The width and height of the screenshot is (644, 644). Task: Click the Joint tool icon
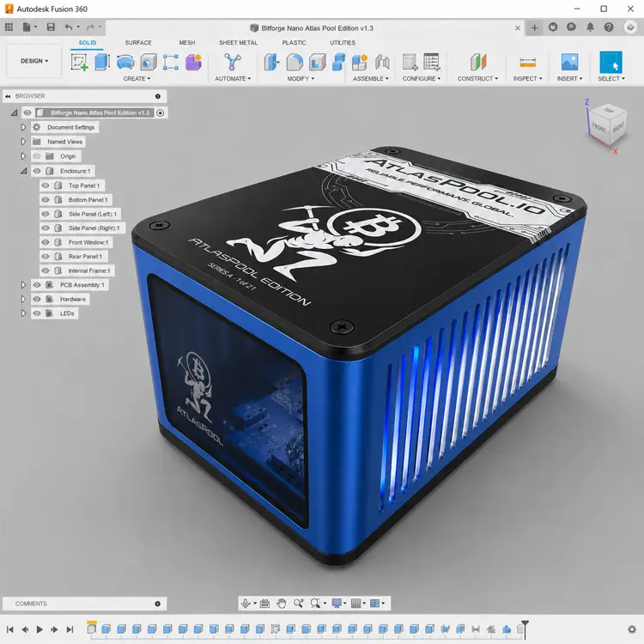382,63
